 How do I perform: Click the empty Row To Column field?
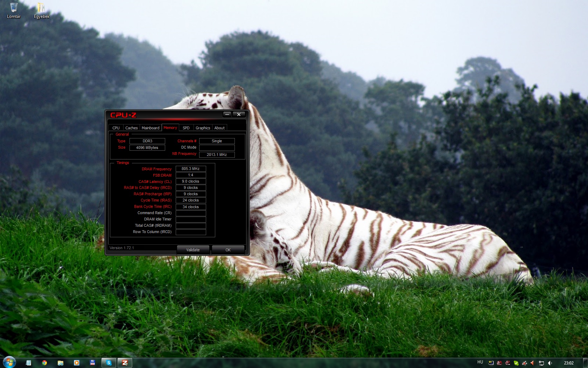click(x=191, y=232)
